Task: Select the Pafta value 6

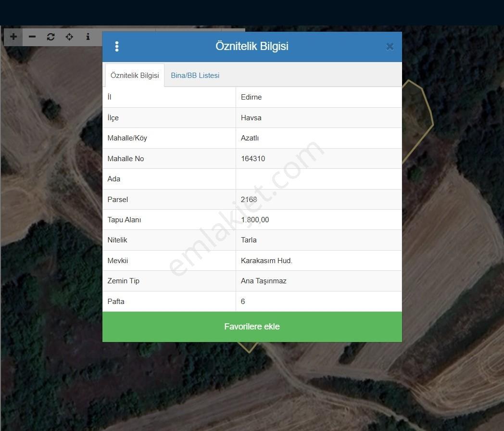Action: (243, 302)
